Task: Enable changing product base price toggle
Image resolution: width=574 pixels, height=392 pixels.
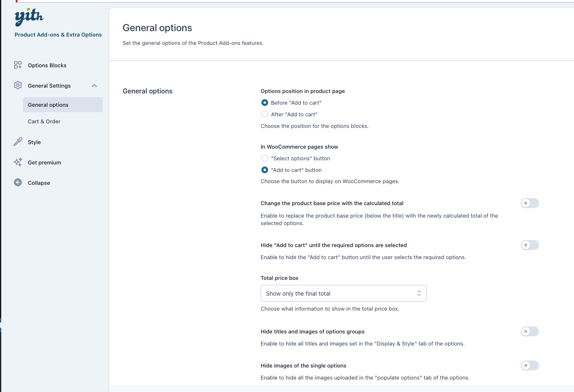Action: pyautogui.click(x=530, y=203)
